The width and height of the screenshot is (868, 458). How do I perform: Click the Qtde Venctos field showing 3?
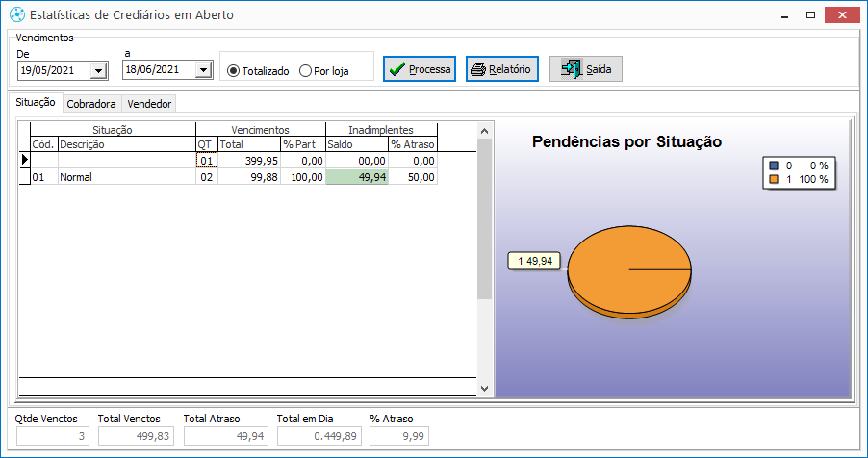tap(51, 436)
